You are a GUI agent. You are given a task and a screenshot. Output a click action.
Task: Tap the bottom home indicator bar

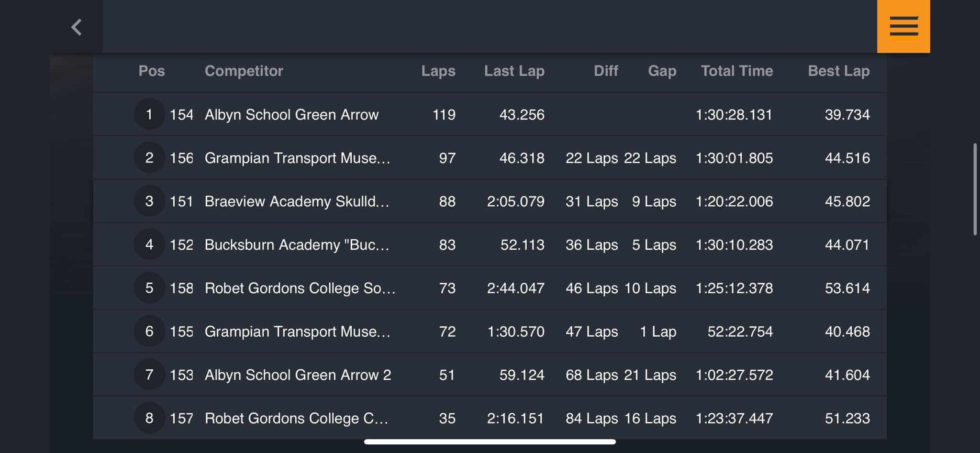click(490, 442)
